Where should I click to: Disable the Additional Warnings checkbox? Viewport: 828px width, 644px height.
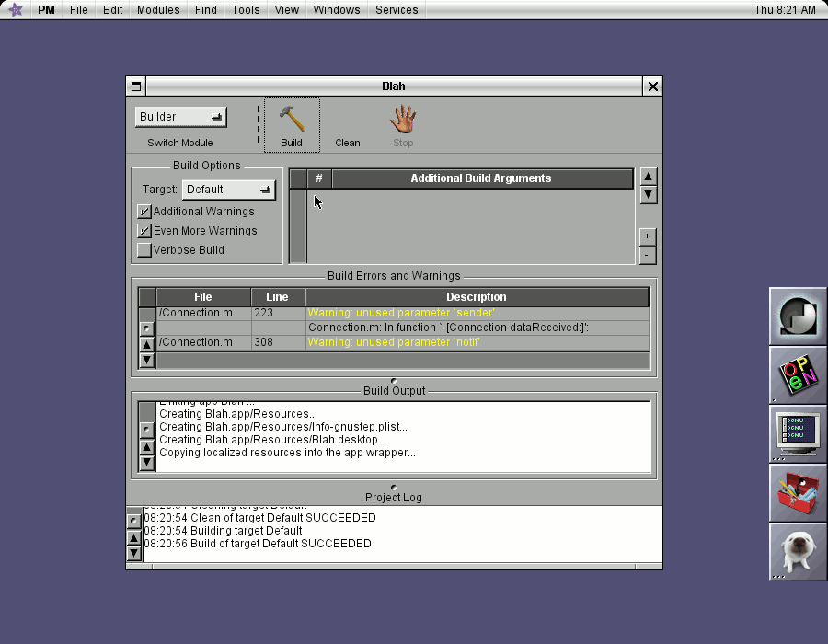[x=144, y=211]
